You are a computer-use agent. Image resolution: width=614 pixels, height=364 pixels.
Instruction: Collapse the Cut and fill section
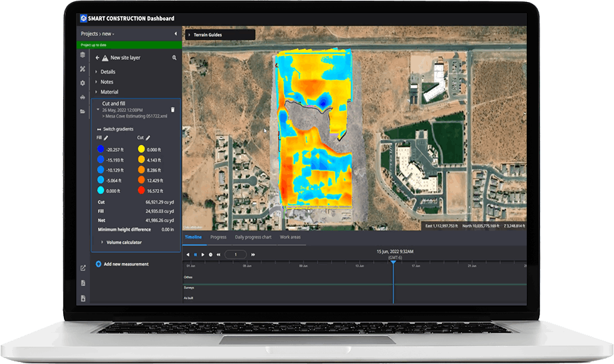click(98, 110)
